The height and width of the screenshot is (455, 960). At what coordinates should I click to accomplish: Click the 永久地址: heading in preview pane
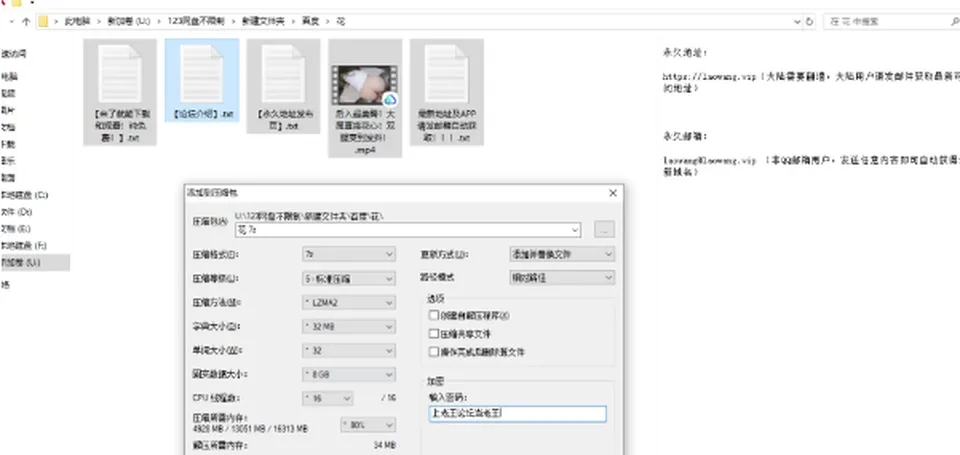[686, 53]
